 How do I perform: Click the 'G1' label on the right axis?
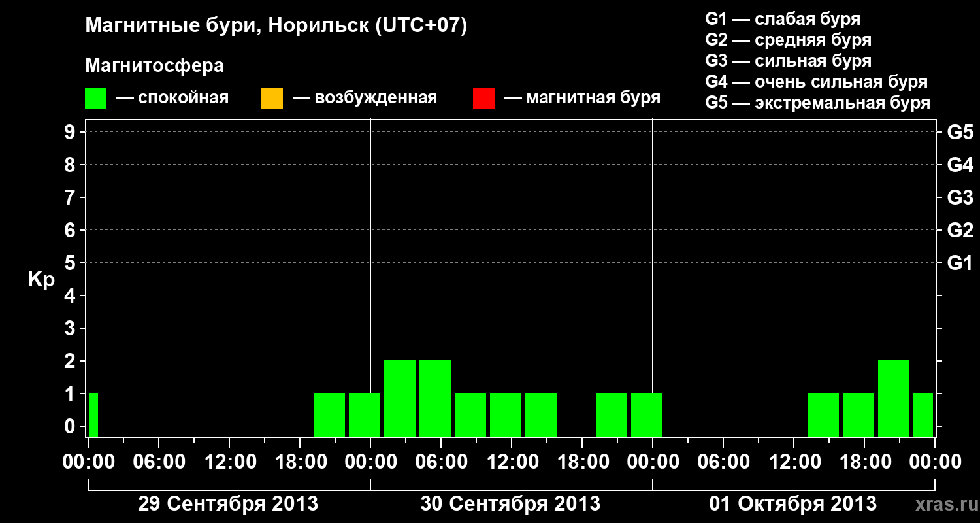(x=960, y=263)
